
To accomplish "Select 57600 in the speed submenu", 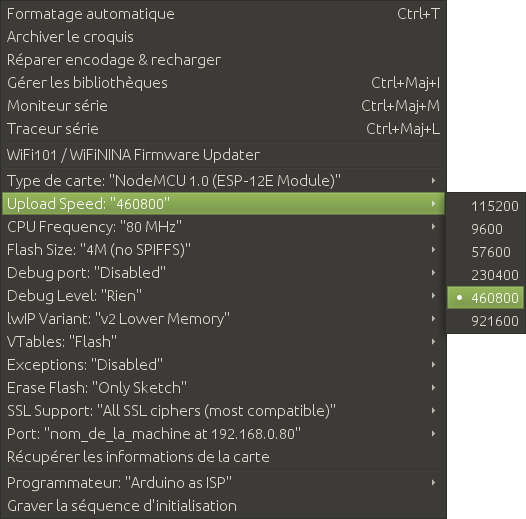I will coord(486,252).
